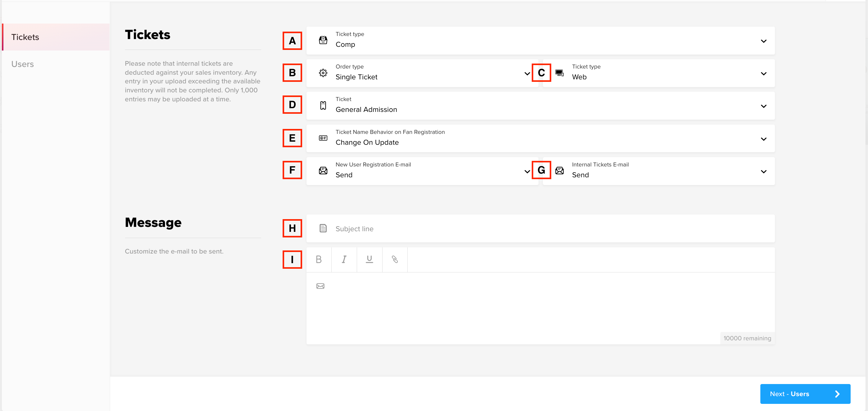Click the Tickets section heading
Viewport: 868px width, 411px height.
pyautogui.click(x=148, y=35)
